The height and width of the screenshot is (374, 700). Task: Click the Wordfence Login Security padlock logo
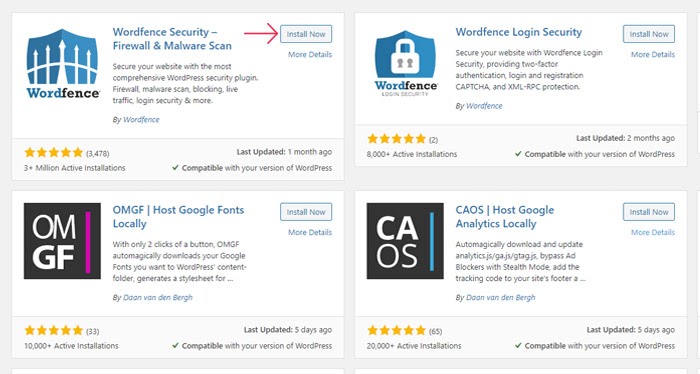pyautogui.click(x=405, y=63)
